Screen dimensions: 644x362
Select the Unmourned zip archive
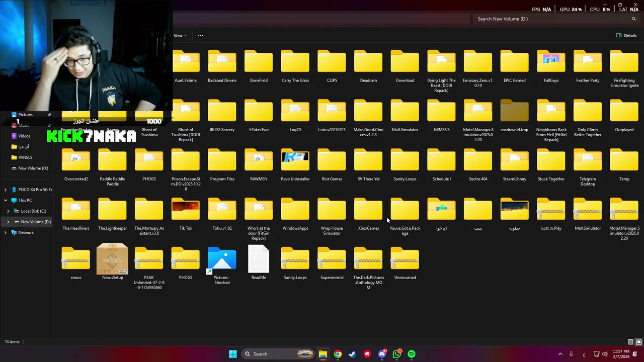click(405, 263)
